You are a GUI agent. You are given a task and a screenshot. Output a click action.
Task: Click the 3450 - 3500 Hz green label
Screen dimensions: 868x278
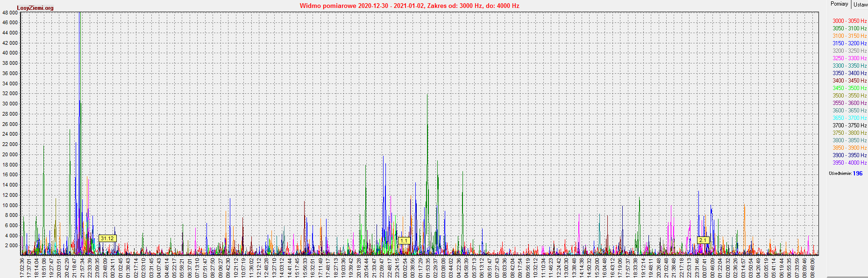point(849,88)
